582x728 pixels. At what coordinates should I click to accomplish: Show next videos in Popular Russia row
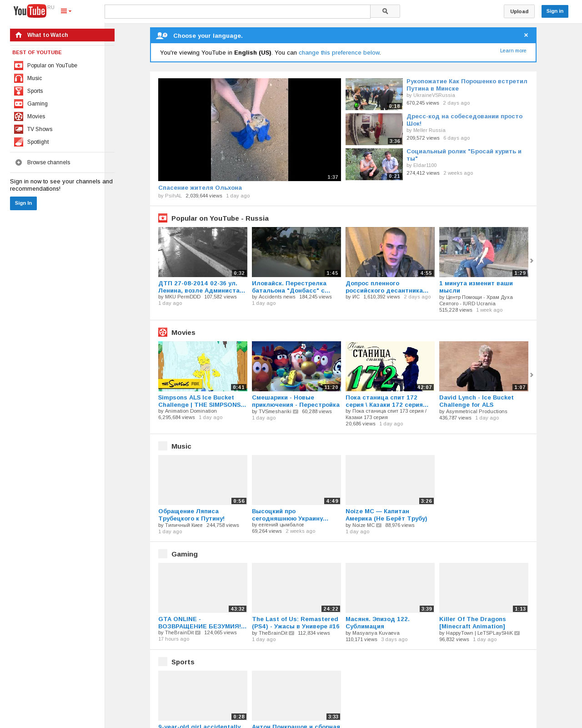[532, 261]
